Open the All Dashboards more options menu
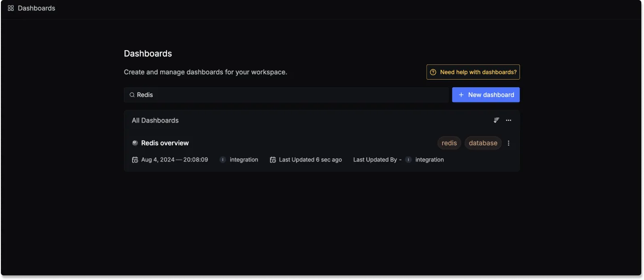The width and height of the screenshot is (644, 280). (508, 120)
